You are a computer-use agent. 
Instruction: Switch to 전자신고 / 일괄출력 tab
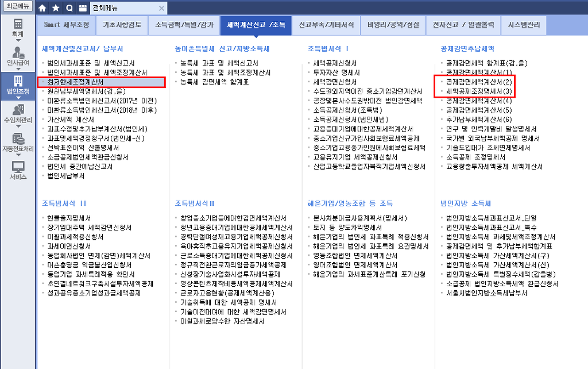coord(463,25)
